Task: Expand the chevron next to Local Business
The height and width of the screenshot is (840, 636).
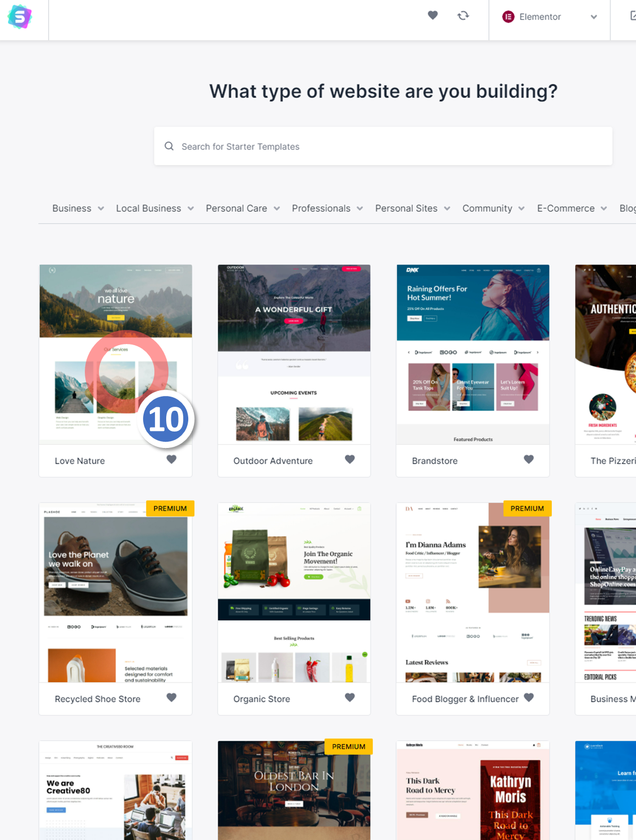Action: 191,208
